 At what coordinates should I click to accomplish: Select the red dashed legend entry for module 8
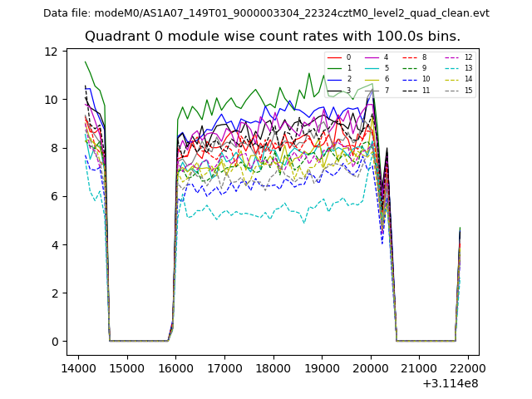coord(415,57)
